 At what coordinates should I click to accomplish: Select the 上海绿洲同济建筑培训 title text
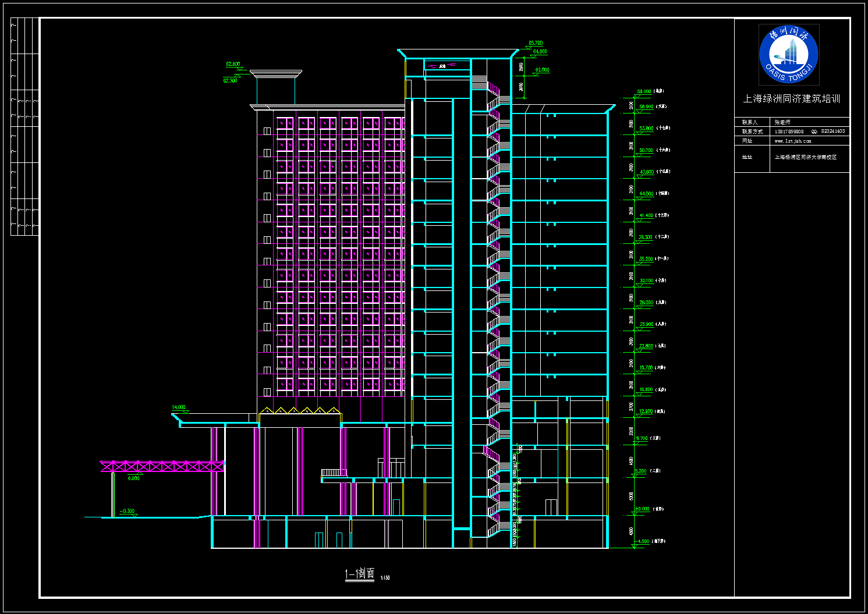[x=791, y=99]
